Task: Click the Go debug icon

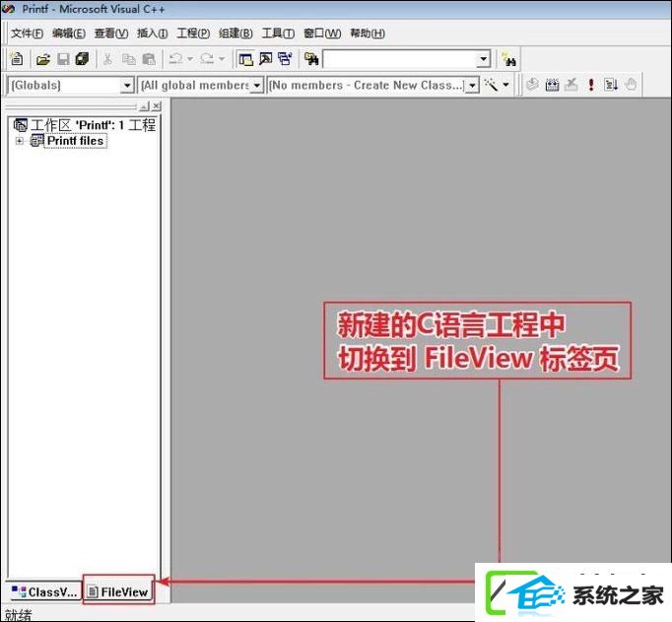Action: point(611,85)
